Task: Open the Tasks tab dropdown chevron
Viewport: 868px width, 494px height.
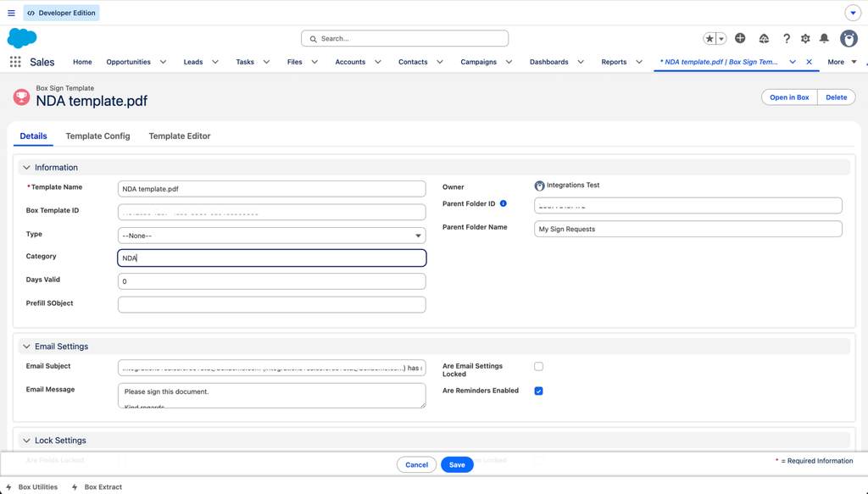Action: coord(266,62)
